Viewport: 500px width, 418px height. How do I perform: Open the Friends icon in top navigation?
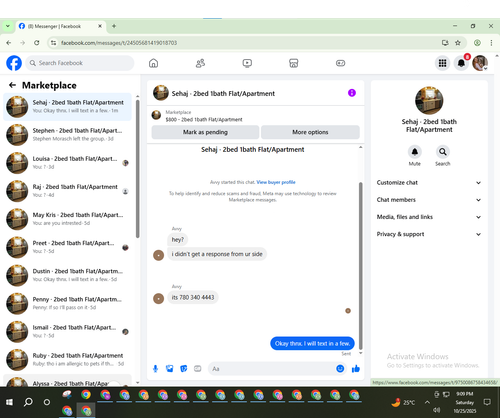(x=200, y=63)
